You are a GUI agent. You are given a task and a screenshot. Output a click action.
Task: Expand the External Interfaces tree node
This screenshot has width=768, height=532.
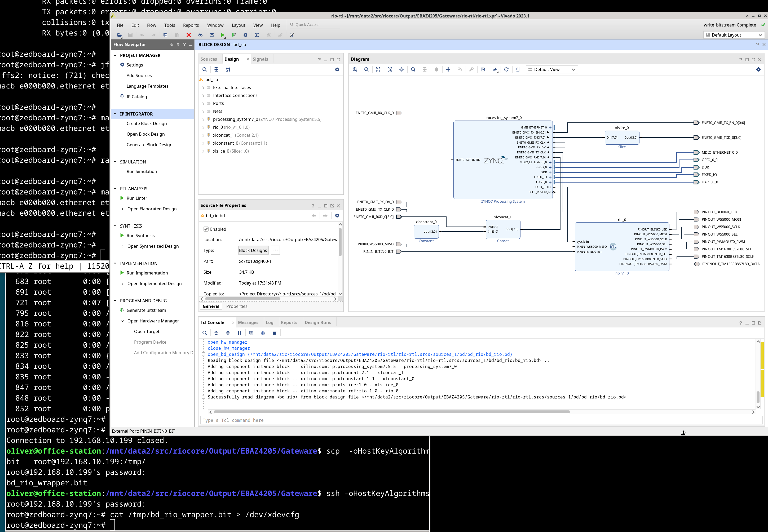[x=203, y=88]
